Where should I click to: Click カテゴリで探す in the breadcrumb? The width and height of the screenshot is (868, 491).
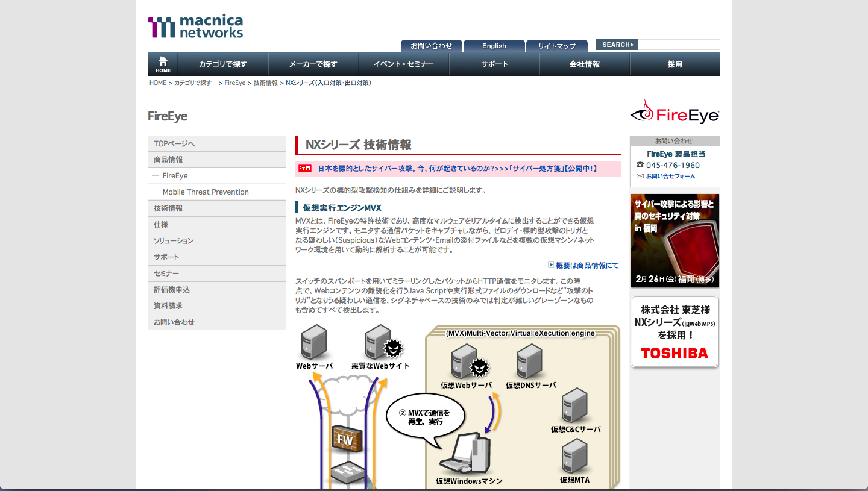pos(193,83)
